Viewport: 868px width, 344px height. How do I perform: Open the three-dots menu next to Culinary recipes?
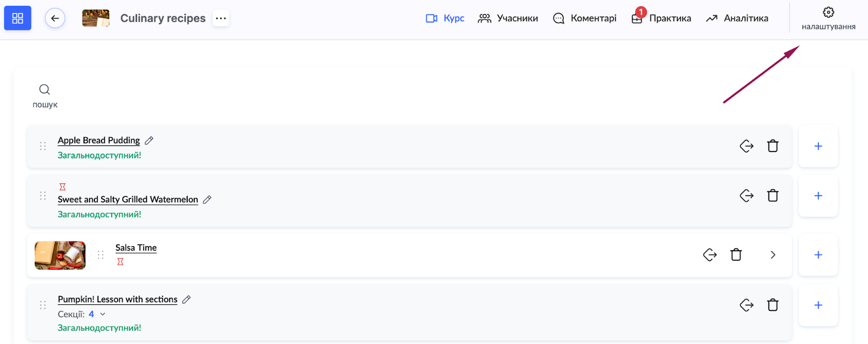pos(220,18)
